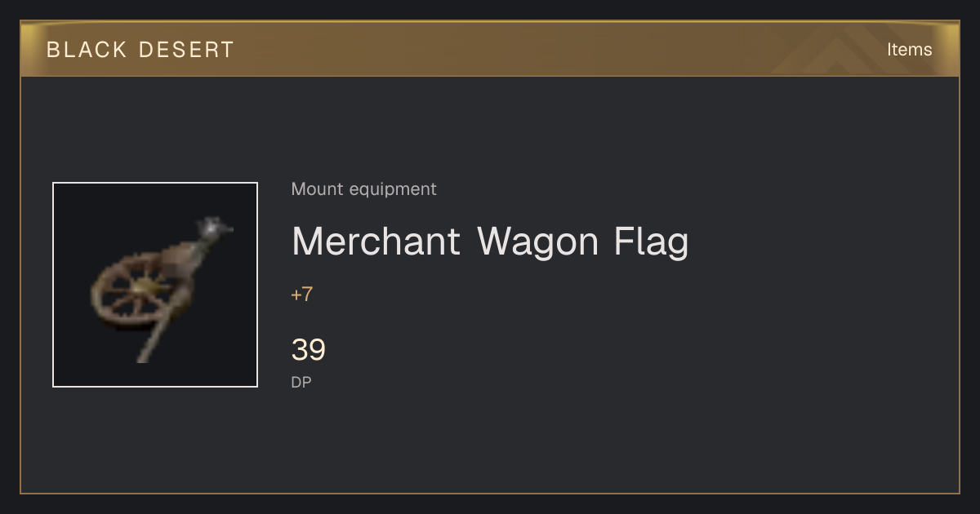
Task: Click the DP stat label
Action: pyautogui.click(x=301, y=382)
